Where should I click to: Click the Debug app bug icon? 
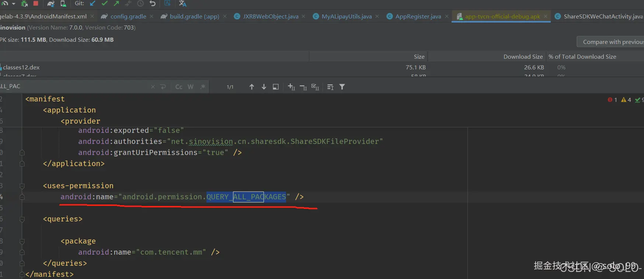24,3
